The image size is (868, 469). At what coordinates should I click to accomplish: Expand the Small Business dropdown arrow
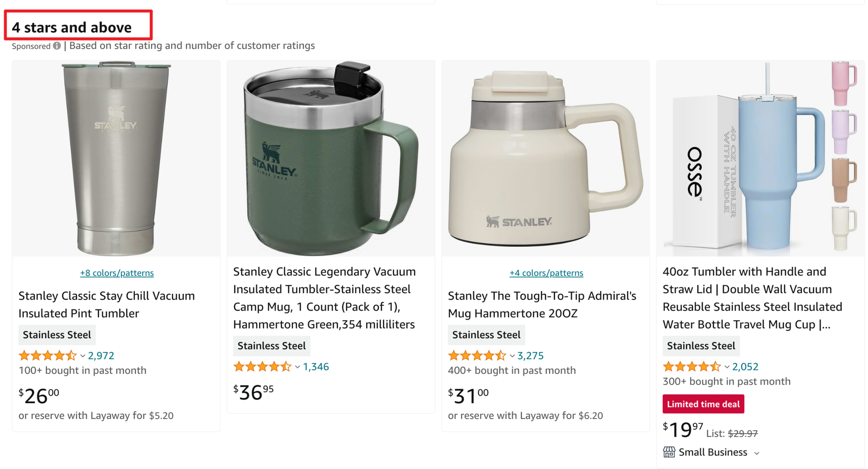pyautogui.click(x=757, y=453)
